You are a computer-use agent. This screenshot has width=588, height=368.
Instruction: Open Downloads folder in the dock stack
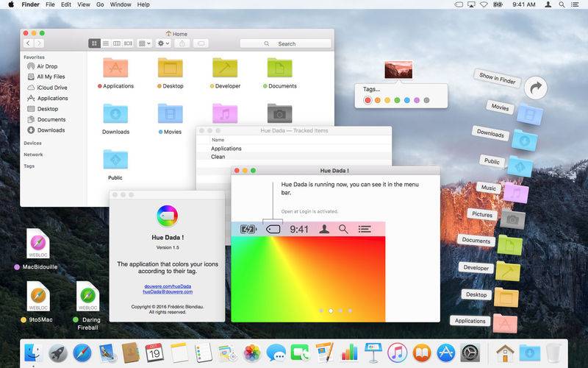525,141
